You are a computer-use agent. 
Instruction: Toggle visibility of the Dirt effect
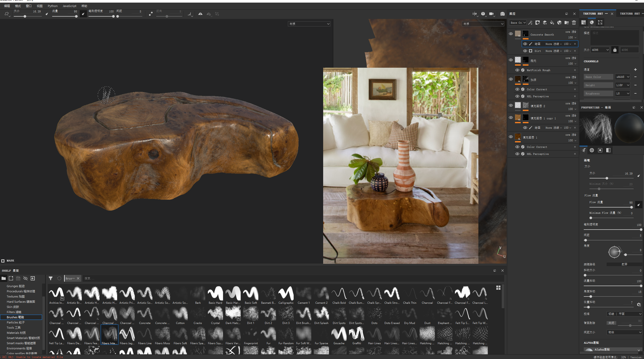[525, 51]
